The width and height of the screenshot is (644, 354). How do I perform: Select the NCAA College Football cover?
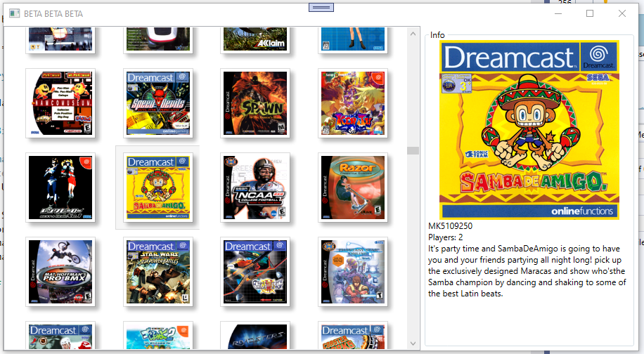[x=255, y=188]
